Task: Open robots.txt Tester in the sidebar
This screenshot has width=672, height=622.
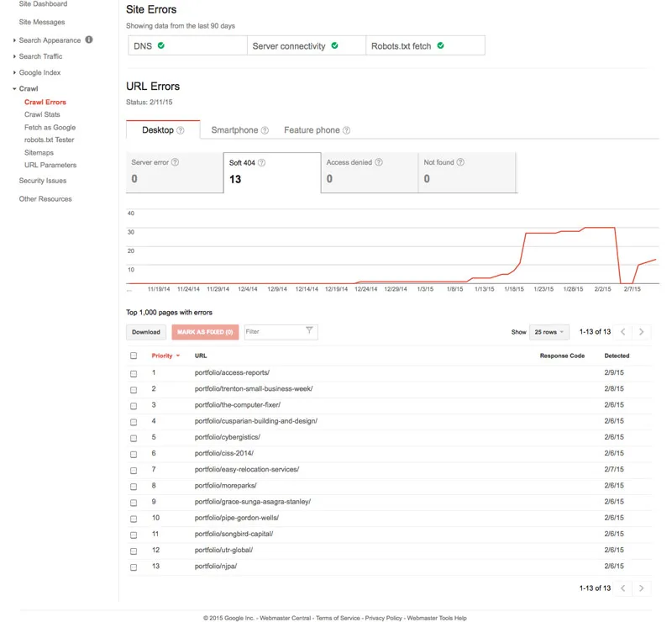Action: click(x=49, y=140)
